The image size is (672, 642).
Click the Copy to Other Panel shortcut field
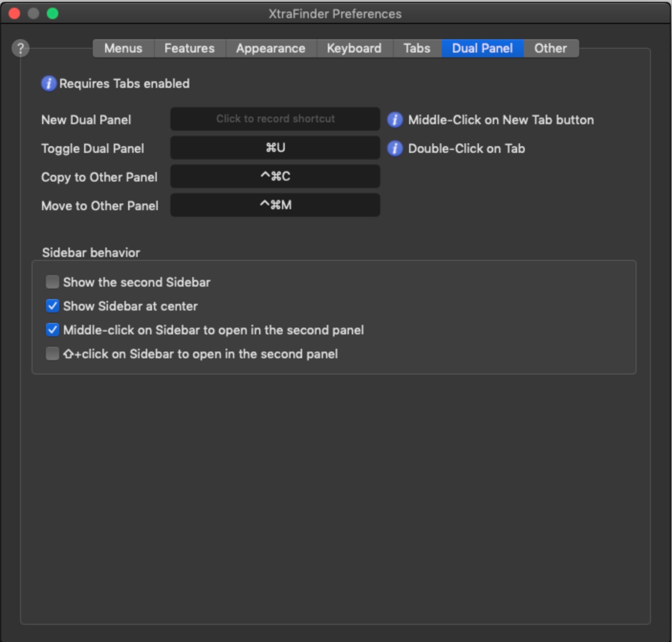coord(275,176)
